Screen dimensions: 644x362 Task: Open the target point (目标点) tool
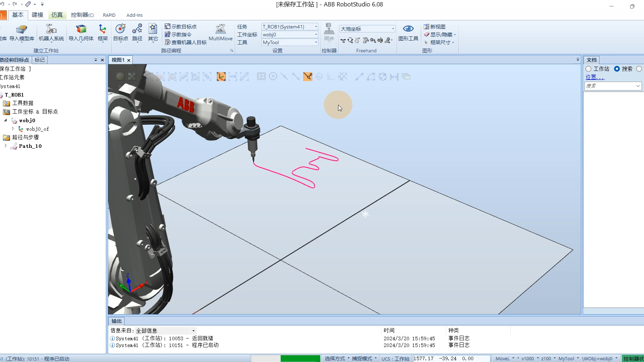[121, 33]
